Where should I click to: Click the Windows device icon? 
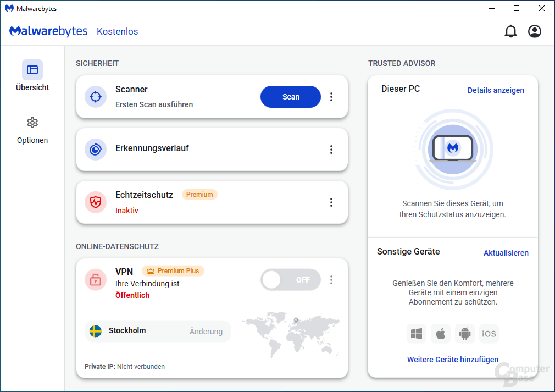(x=417, y=334)
